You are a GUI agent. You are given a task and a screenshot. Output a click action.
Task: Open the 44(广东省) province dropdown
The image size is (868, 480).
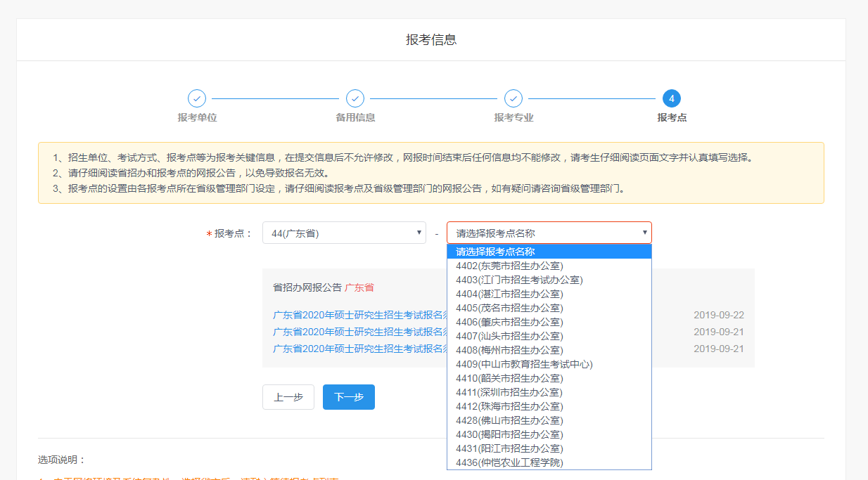[x=344, y=233]
